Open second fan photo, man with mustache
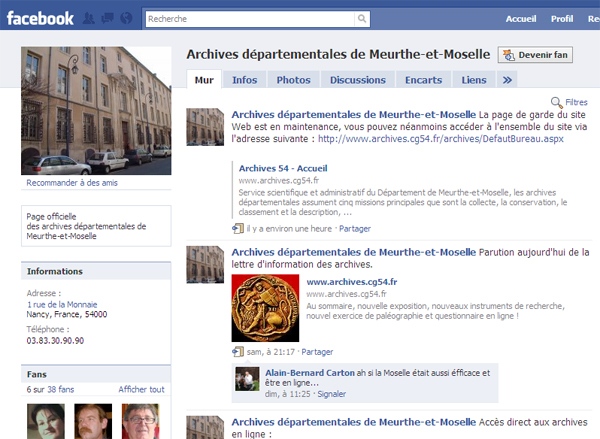Viewport: 600px width, 439px height. tap(93, 421)
